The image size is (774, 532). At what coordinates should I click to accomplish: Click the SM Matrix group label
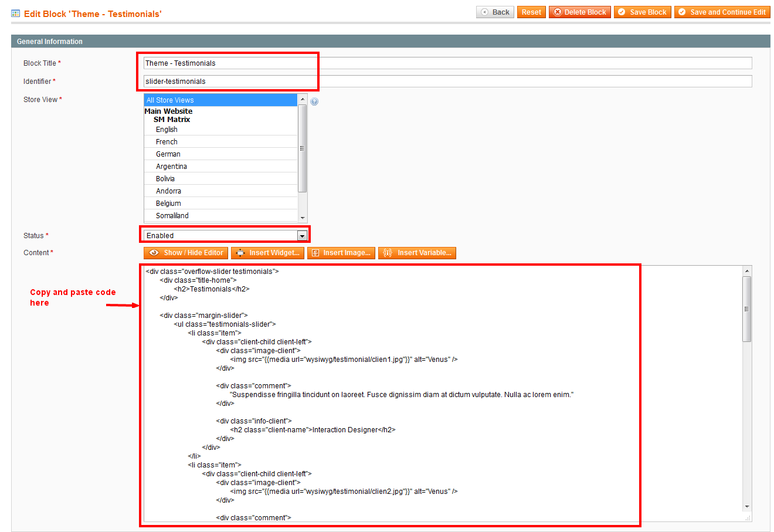click(172, 120)
